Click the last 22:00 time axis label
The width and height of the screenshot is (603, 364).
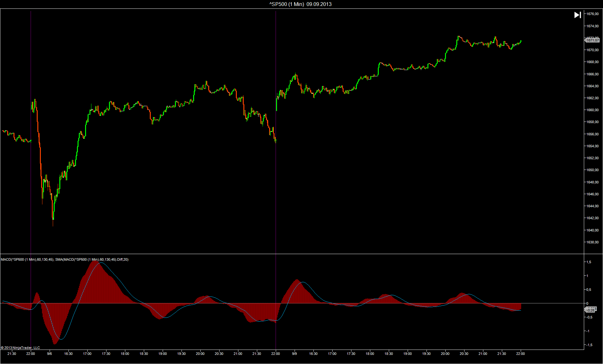pyautogui.click(x=520, y=354)
